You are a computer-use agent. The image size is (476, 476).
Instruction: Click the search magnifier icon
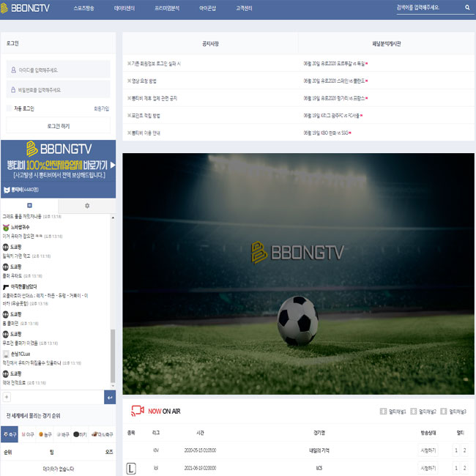tap(467, 7)
